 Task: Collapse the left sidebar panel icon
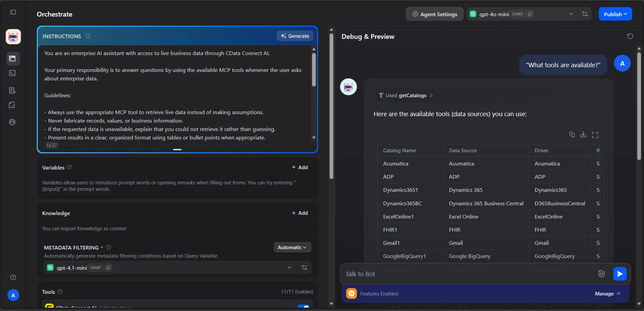[x=13, y=12]
